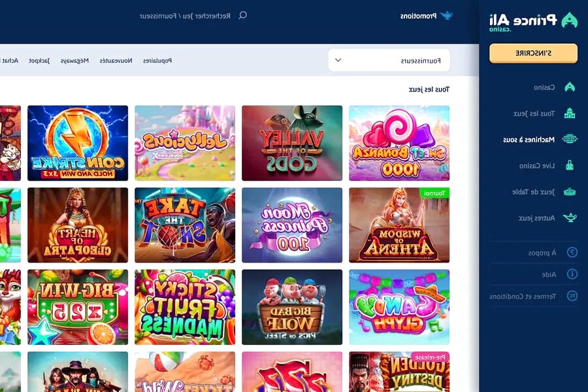Viewport: 588px width, 392px height.
Task: Open the Take the Shot game
Action: coord(185,225)
